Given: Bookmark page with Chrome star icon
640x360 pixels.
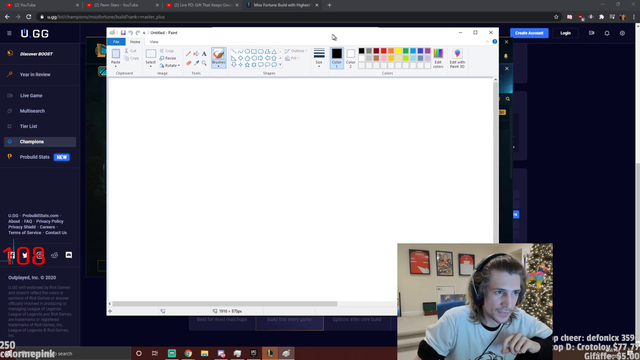Looking at the screenshot, I should click(556, 17).
